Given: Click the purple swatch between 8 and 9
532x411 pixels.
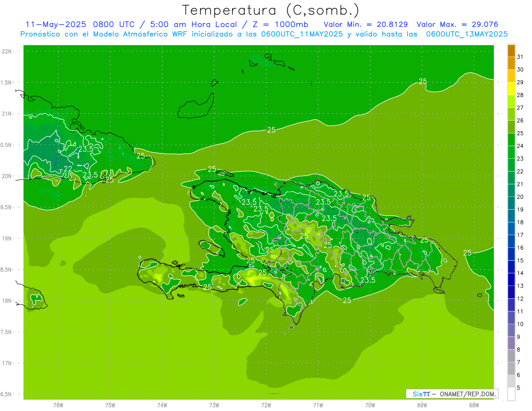Looking at the screenshot, I should click(x=511, y=343).
